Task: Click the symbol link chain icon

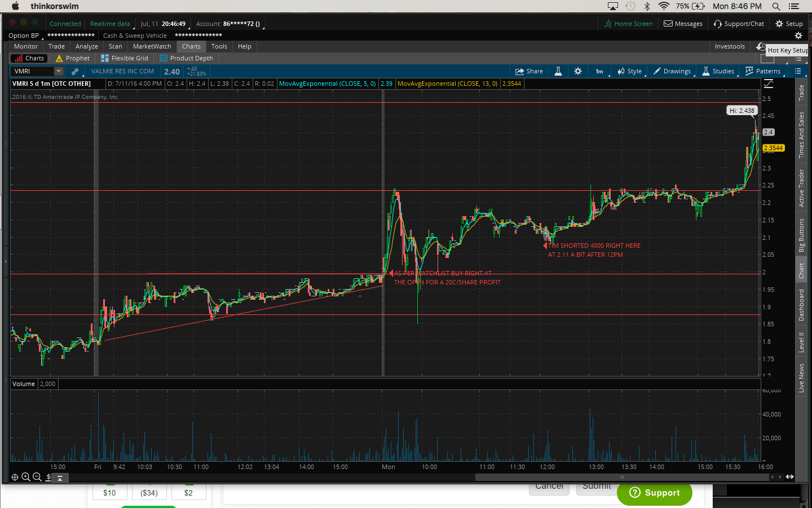Action: [75, 71]
